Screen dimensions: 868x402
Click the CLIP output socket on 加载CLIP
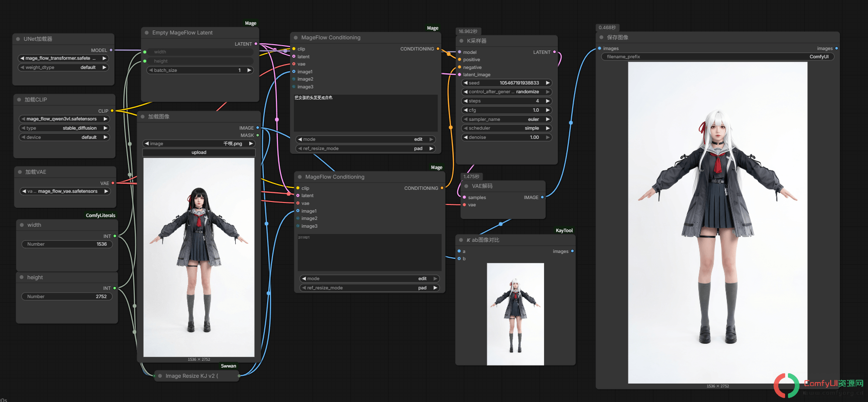click(x=112, y=111)
